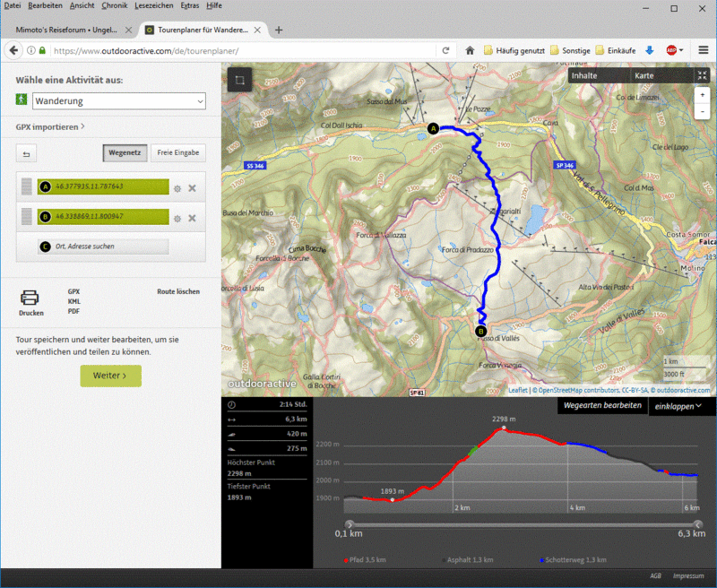
Task: Enable the Wegenetz routing mode
Action: 125,152
